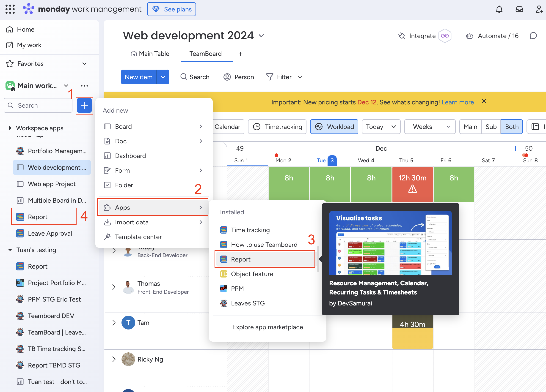Image resolution: width=546 pixels, height=392 pixels.
Task: Click Explore app marketplace
Action: pos(268,327)
